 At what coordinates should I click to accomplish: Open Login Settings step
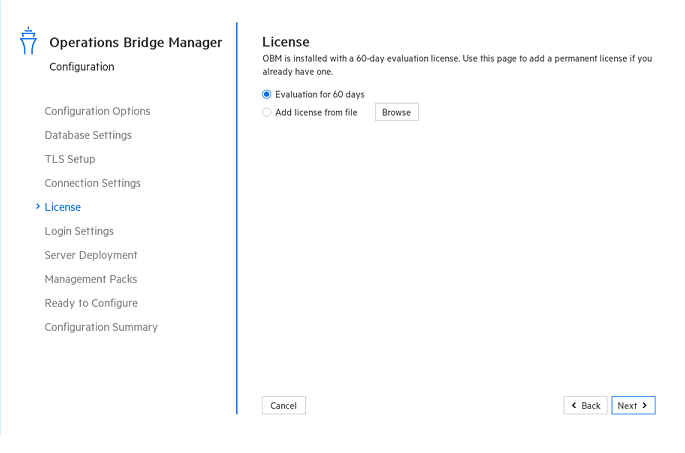pyautogui.click(x=79, y=231)
